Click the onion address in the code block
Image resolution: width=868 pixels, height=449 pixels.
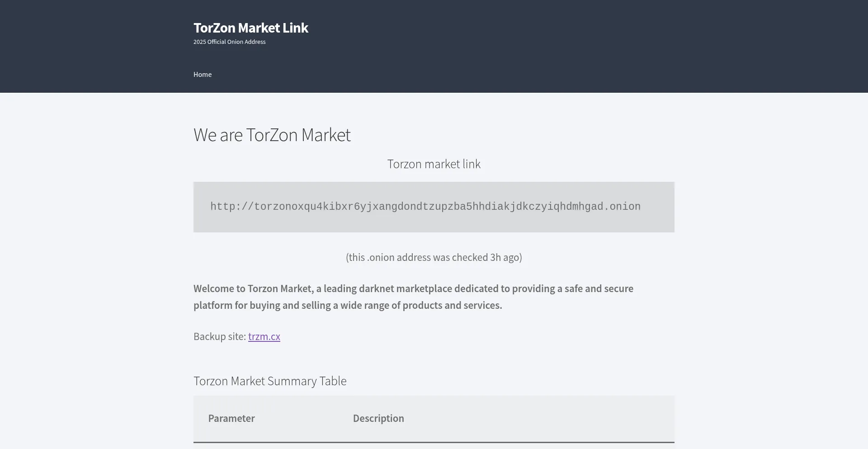(425, 207)
